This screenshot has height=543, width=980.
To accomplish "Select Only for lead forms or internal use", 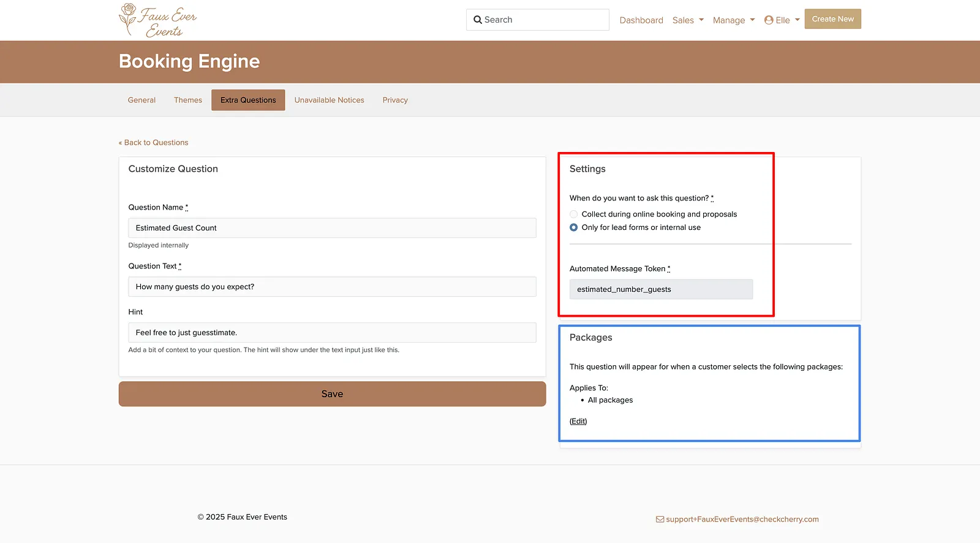I will pyautogui.click(x=573, y=227).
